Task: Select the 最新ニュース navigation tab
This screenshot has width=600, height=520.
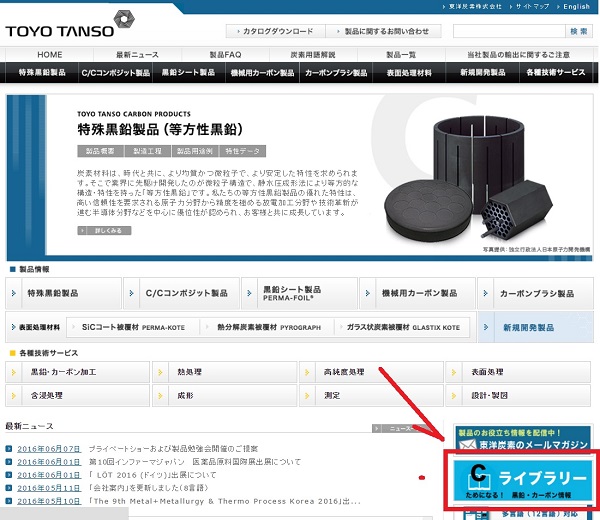Action: click(x=137, y=55)
